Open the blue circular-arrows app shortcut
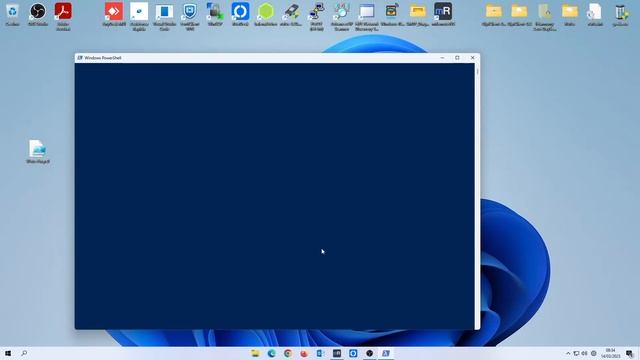Viewport: 640px width, 360px height. coord(240,14)
